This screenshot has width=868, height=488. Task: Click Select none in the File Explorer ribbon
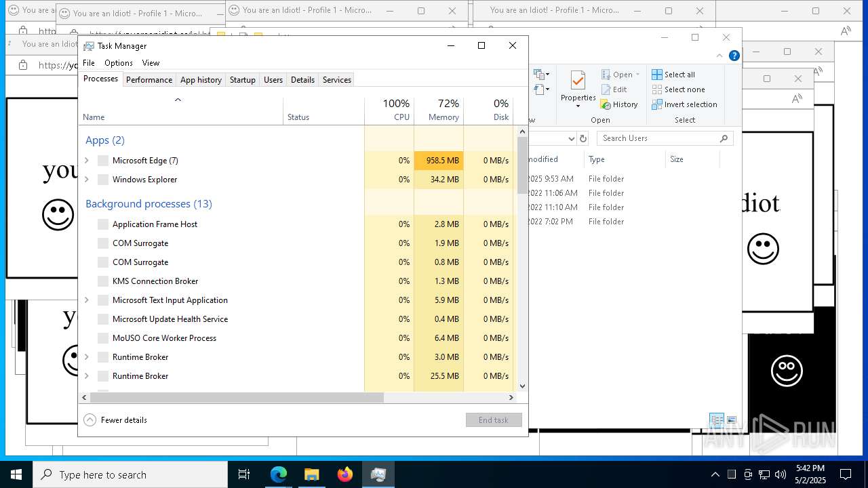click(678, 89)
